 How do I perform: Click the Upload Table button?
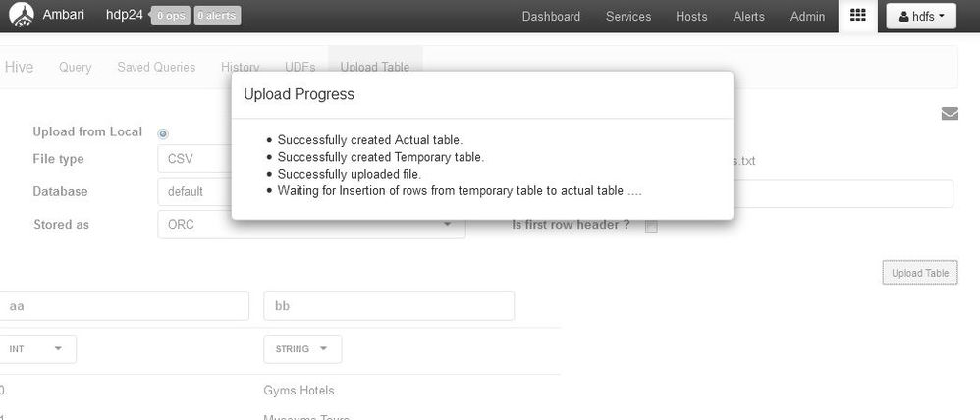pyautogui.click(x=919, y=273)
